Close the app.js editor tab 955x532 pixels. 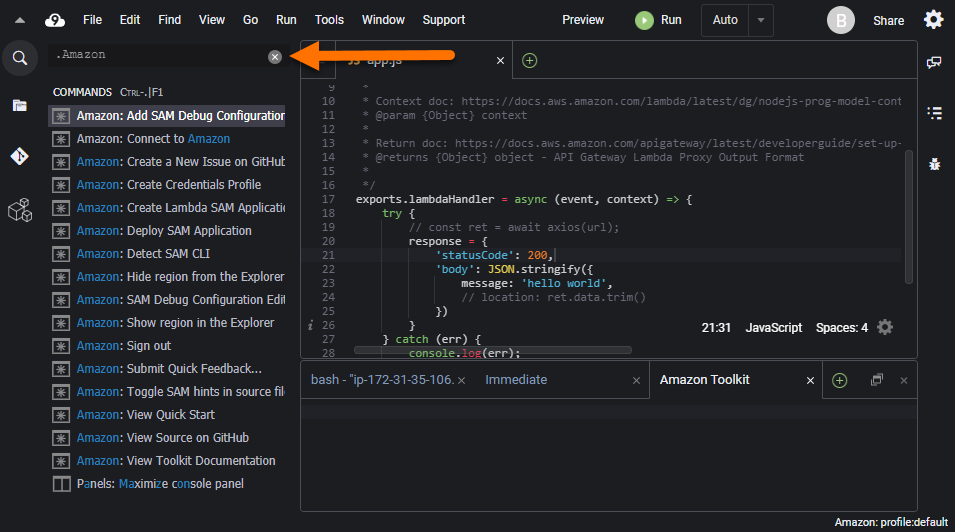pos(500,60)
